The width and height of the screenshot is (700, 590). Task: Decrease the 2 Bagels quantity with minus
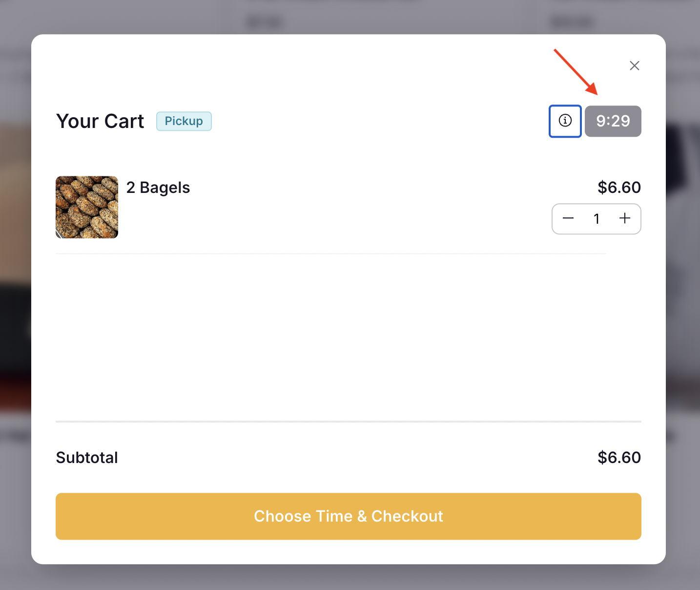click(568, 218)
